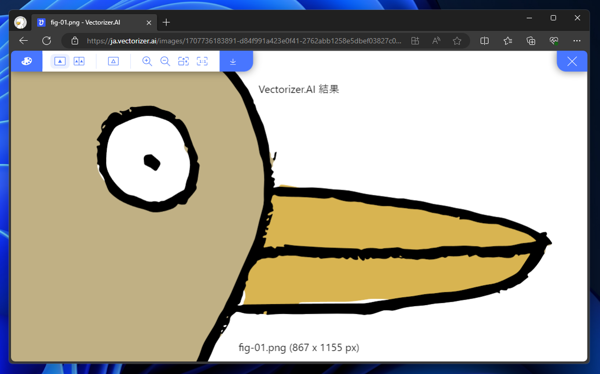Zoom in on the vector result
Image resolution: width=600 pixels, height=374 pixels.
pos(147,61)
